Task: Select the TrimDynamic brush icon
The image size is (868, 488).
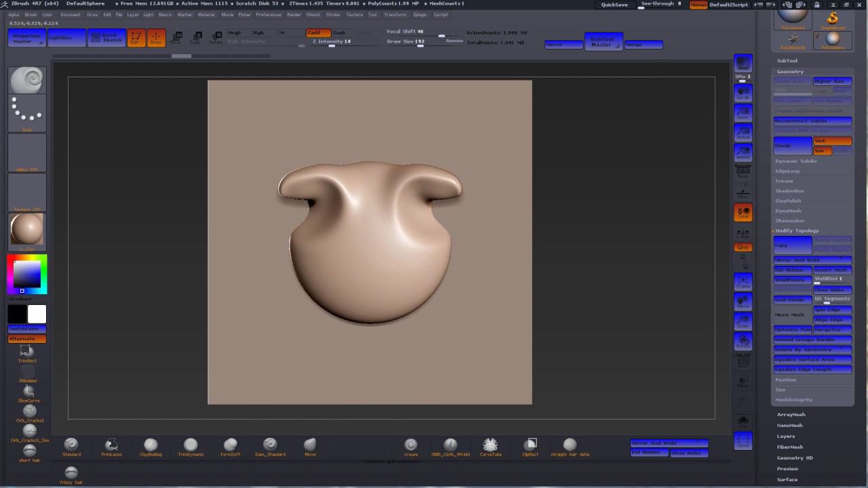Action: pyautogui.click(x=191, y=445)
